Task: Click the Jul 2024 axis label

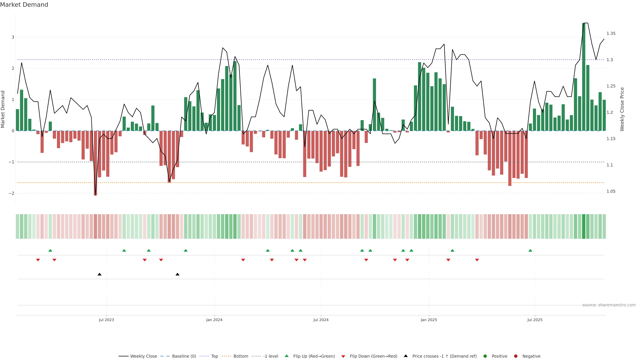Action: click(x=321, y=320)
